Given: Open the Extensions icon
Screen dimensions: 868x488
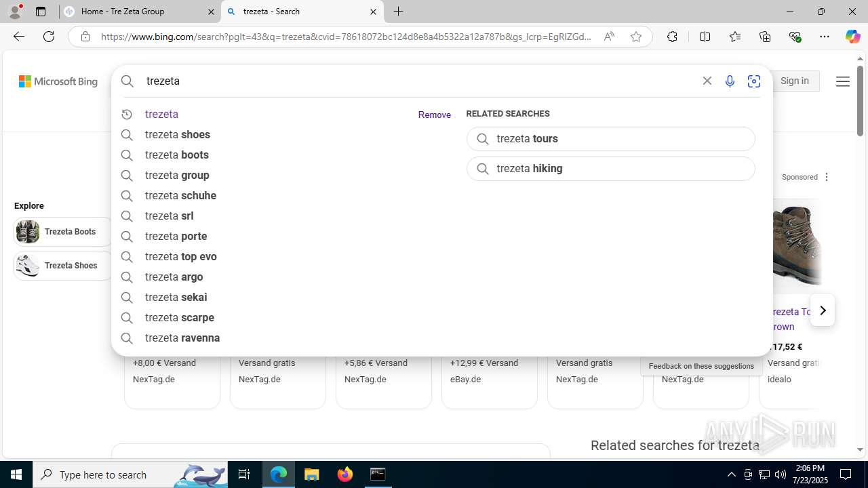Looking at the screenshot, I should pos(672,37).
